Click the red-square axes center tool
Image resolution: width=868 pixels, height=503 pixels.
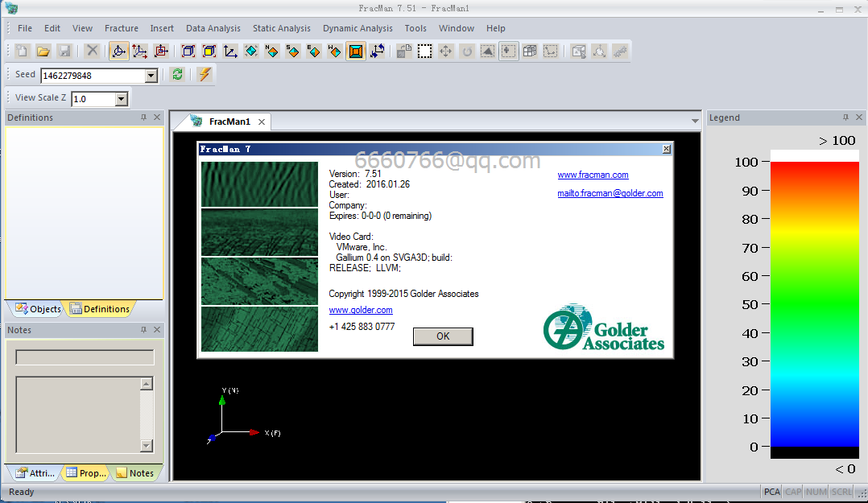click(x=161, y=52)
